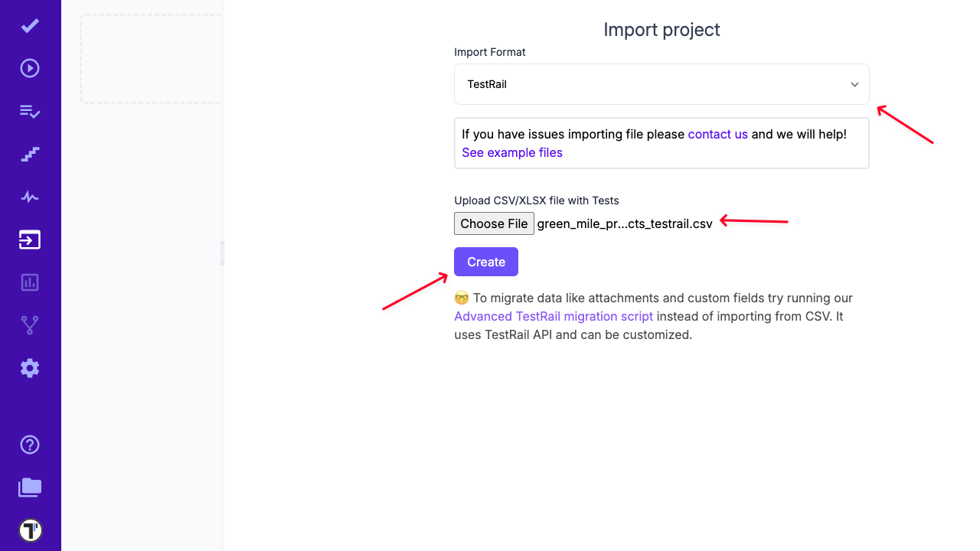Click the Create button
This screenshot has height=551, width=980.
pos(485,261)
